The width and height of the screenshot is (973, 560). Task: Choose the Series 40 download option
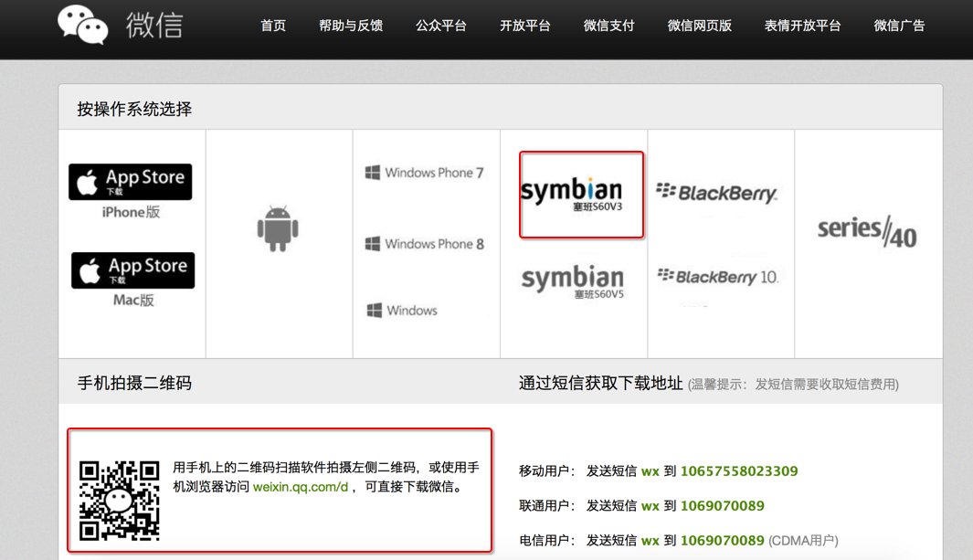pyautogui.click(x=866, y=231)
